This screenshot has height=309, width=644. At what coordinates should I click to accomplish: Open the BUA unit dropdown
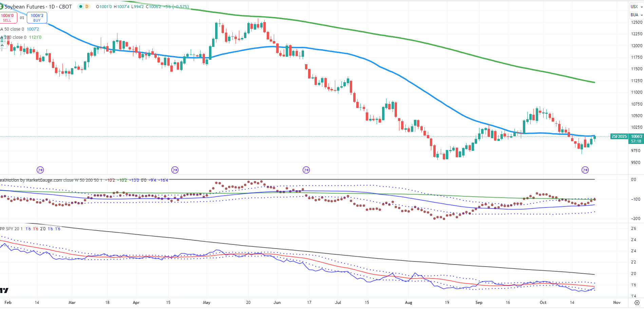point(637,15)
